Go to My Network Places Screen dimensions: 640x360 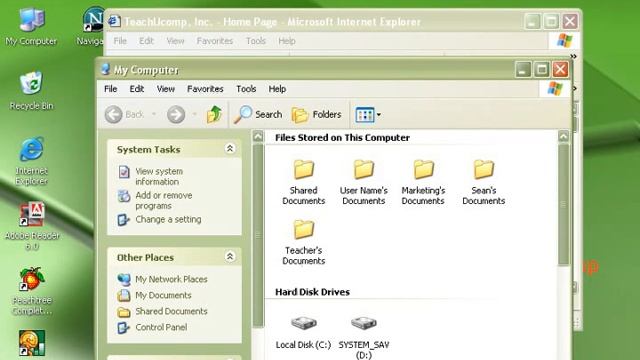[x=171, y=279]
